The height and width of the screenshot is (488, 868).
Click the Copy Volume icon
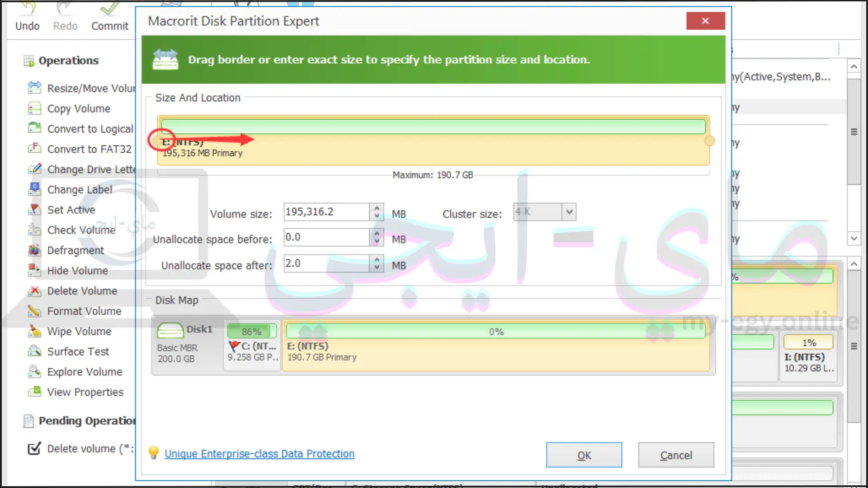[34, 108]
